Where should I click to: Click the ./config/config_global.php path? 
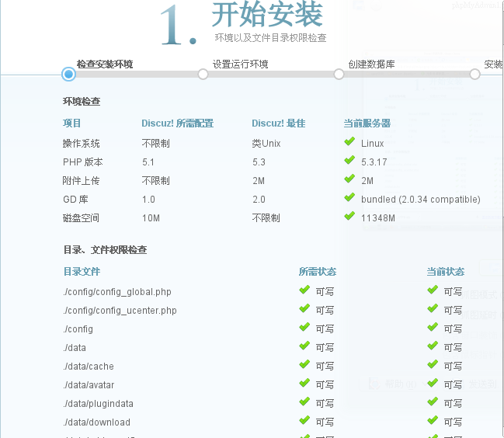pos(117,292)
